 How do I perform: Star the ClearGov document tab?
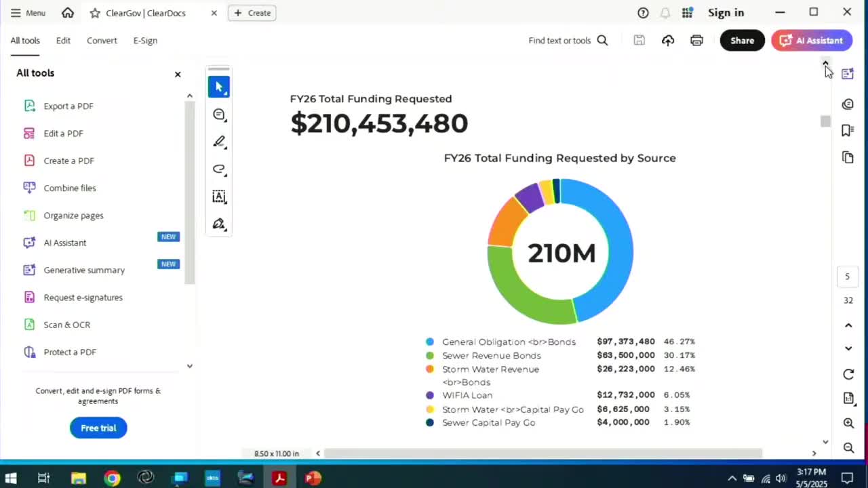[95, 13]
